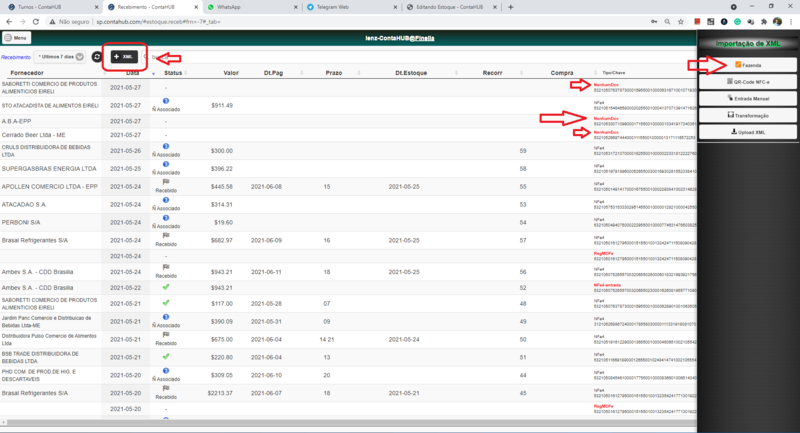Click the address bar URL sp.contahub.com
Viewport: 800px width, 433px height.
click(158, 22)
